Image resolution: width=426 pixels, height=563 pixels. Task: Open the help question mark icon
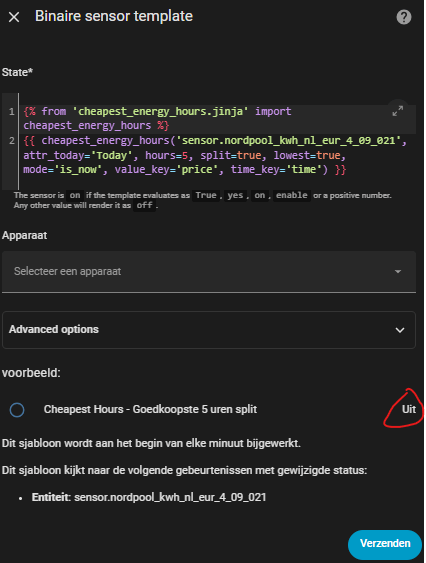tap(404, 17)
